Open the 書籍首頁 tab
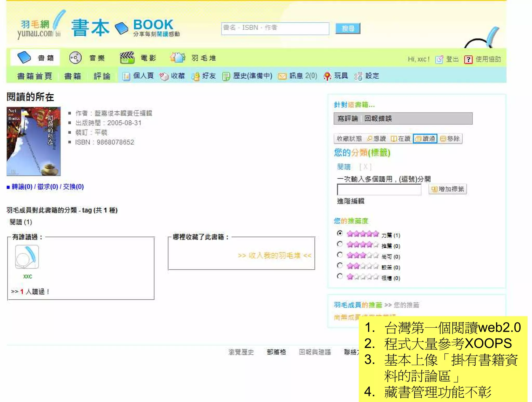This screenshot has width=532, height=402. coord(35,76)
